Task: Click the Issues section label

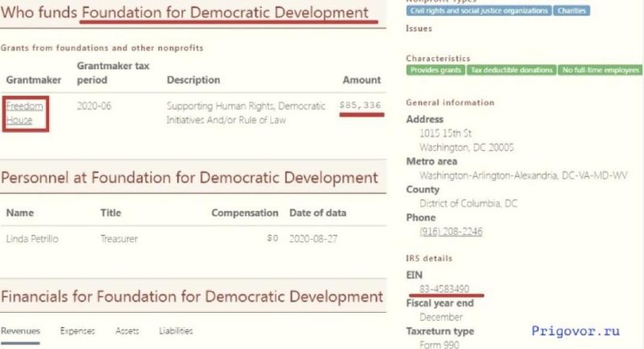Action: click(419, 29)
